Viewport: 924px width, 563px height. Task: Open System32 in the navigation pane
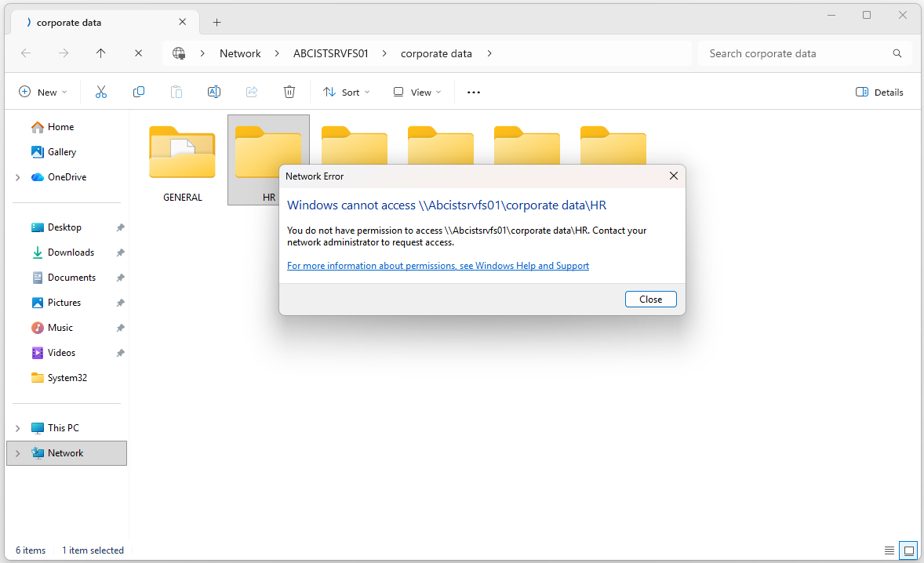pyautogui.click(x=67, y=378)
